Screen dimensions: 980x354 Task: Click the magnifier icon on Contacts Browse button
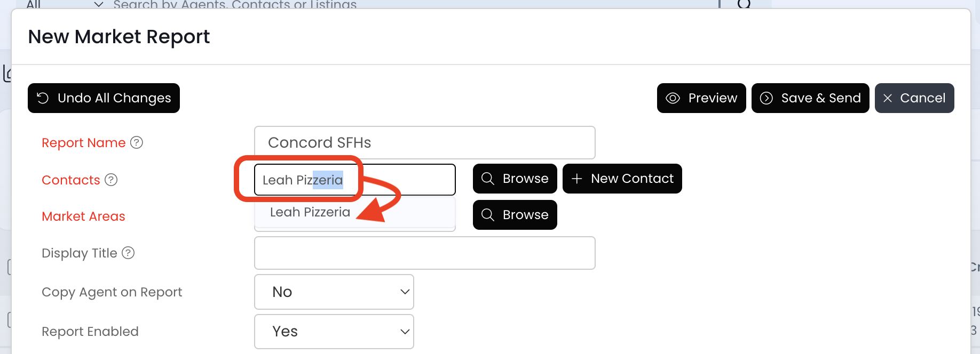(488, 179)
